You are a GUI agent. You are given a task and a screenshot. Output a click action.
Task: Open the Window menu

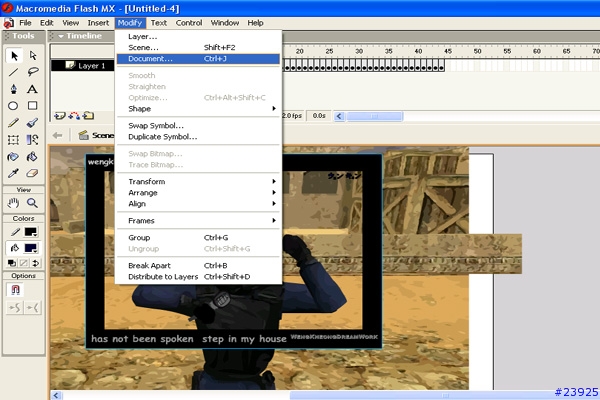[225, 23]
